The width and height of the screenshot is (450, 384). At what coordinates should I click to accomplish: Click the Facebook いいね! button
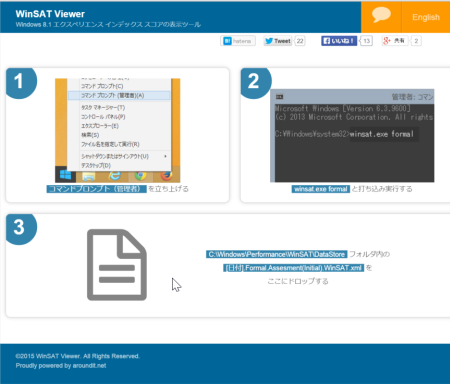(x=339, y=41)
